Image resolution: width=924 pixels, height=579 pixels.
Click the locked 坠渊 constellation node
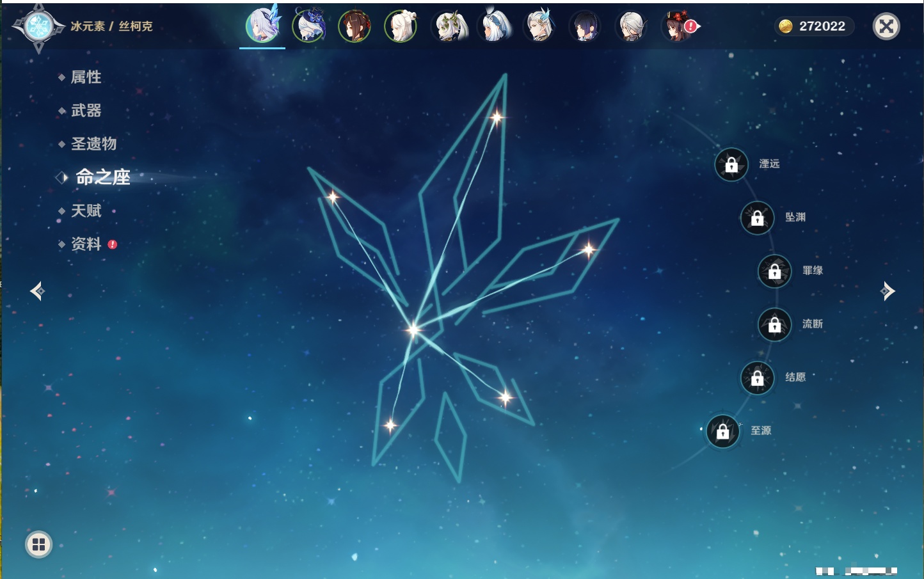click(x=758, y=218)
